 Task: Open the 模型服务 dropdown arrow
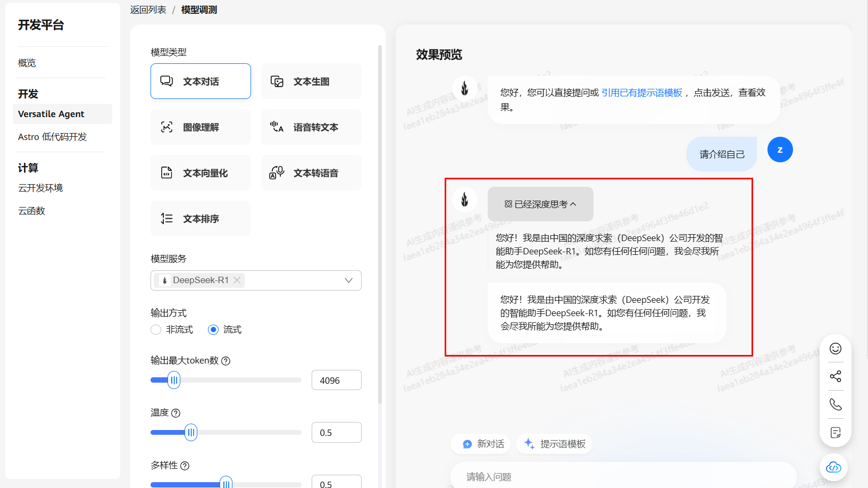(x=348, y=280)
